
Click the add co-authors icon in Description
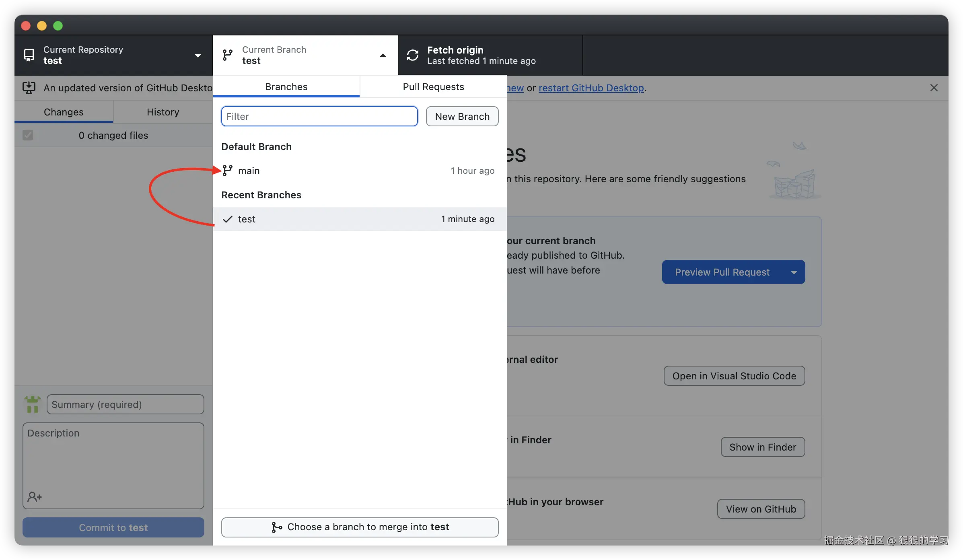(x=35, y=497)
